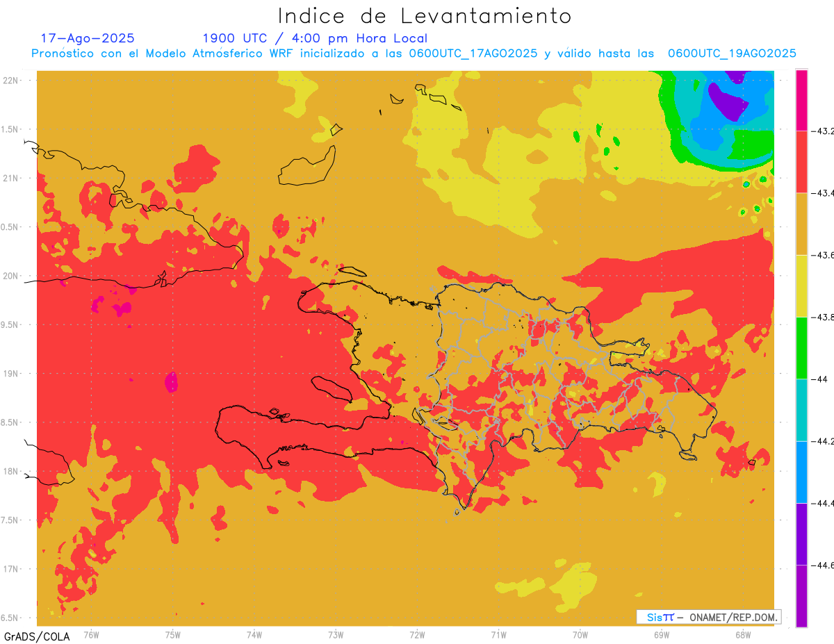Click the '70W' longitude label

[x=580, y=634]
